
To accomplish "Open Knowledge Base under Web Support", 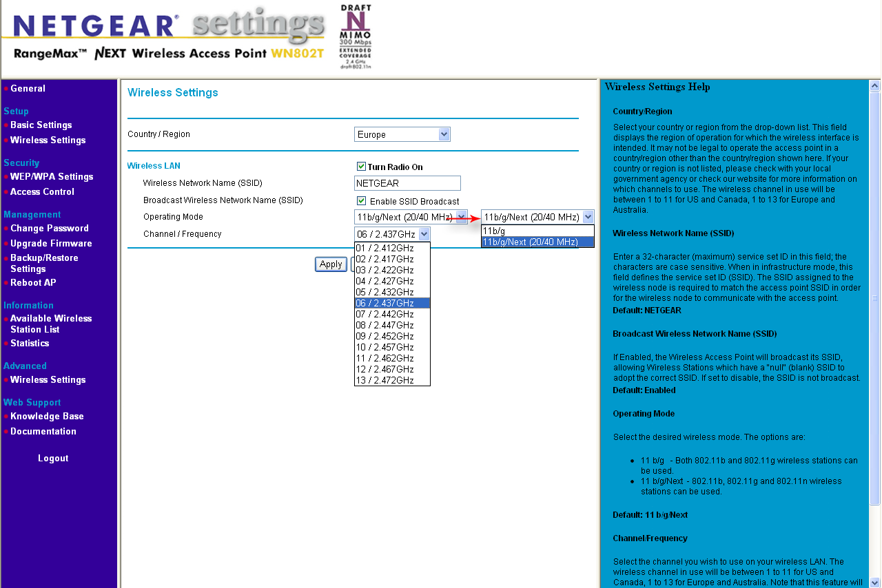I will click(x=47, y=417).
